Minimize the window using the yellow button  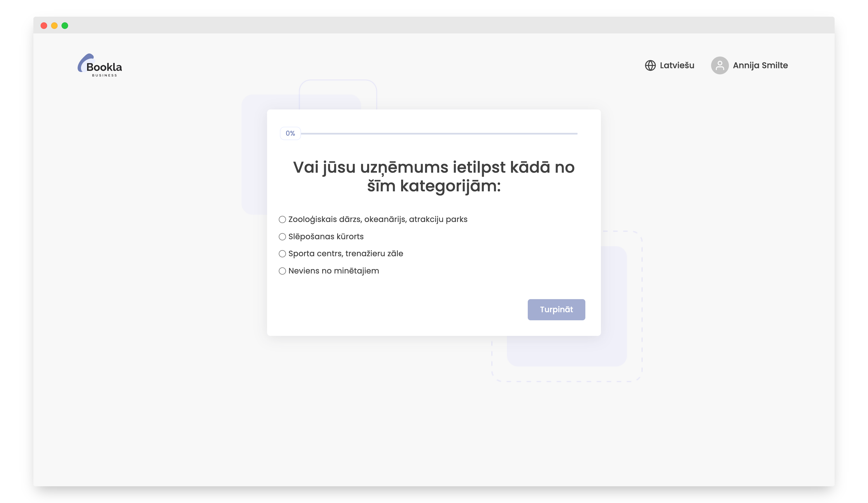coord(55,26)
